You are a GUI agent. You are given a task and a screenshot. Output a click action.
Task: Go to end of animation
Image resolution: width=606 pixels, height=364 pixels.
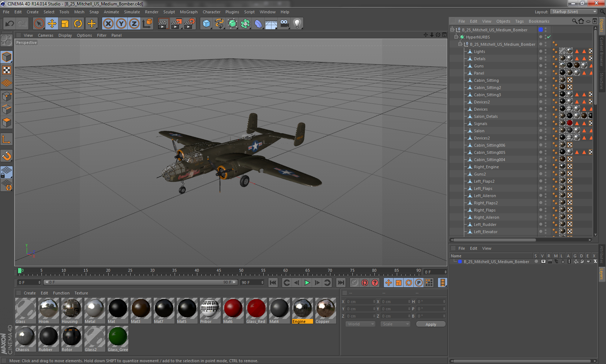(x=341, y=283)
